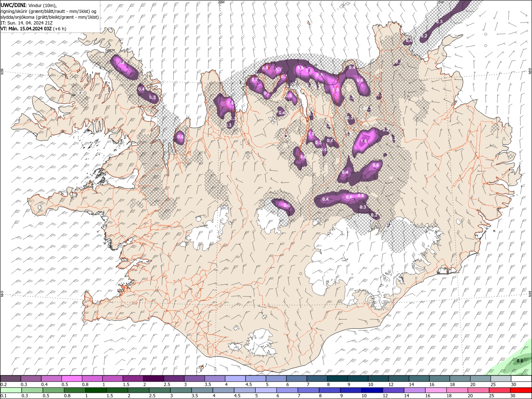532x399 pixels.
Task: Click the snow legend swatch between 1.5 and 2
Action: (x=133, y=379)
